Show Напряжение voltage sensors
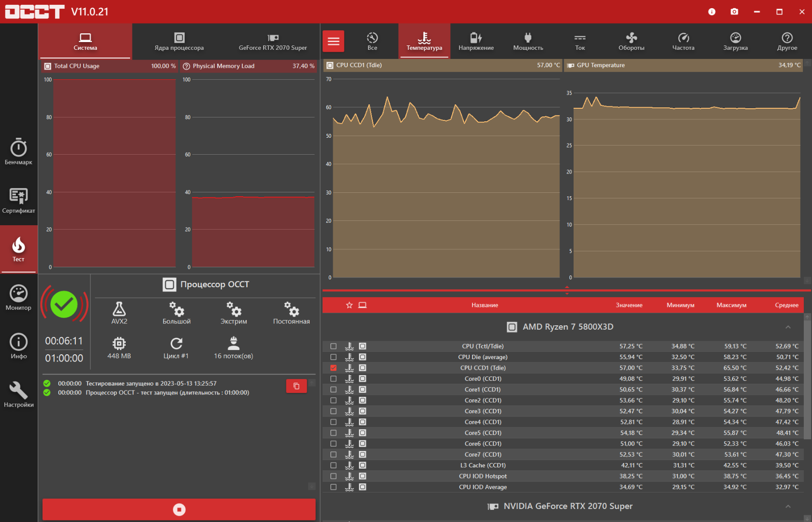The image size is (812, 522). tap(476, 42)
